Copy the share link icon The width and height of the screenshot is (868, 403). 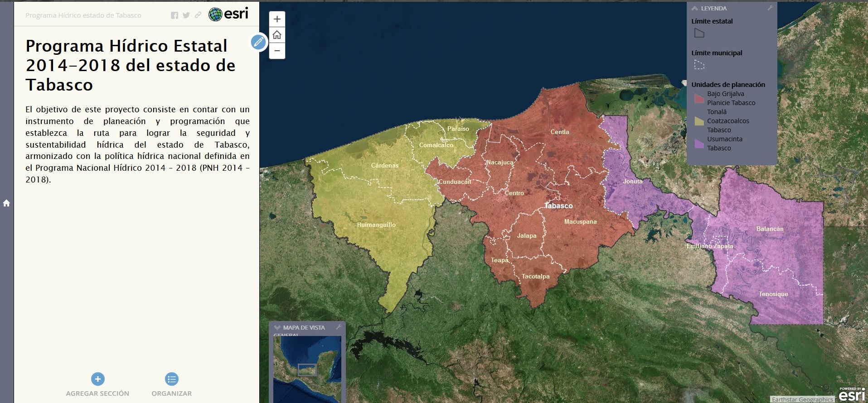[x=198, y=15]
